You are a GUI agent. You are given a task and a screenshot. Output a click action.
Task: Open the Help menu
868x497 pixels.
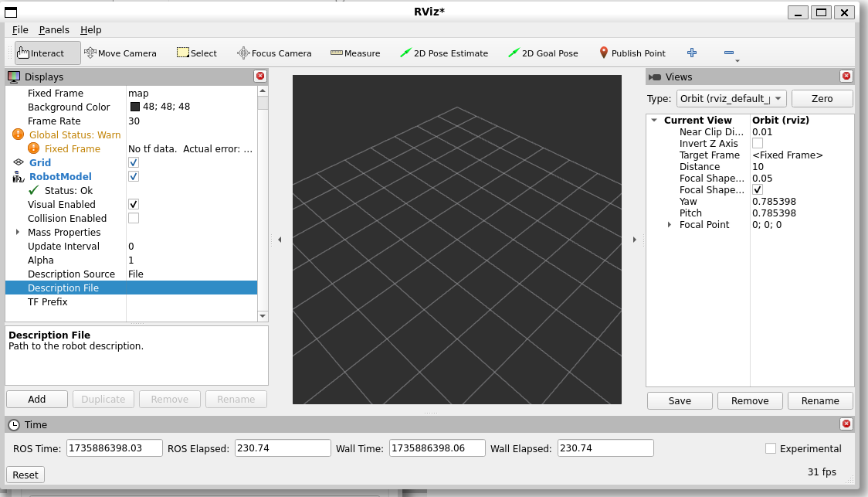point(91,30)
